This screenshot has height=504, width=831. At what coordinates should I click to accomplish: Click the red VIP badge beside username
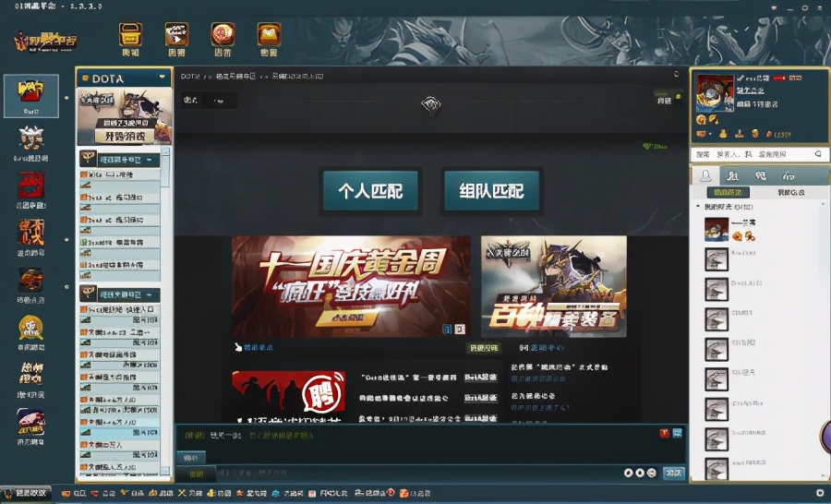[779, 78]
